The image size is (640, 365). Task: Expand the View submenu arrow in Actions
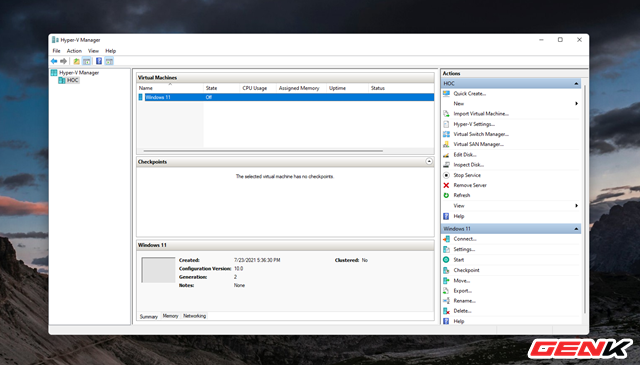click(x=576, y=206)
